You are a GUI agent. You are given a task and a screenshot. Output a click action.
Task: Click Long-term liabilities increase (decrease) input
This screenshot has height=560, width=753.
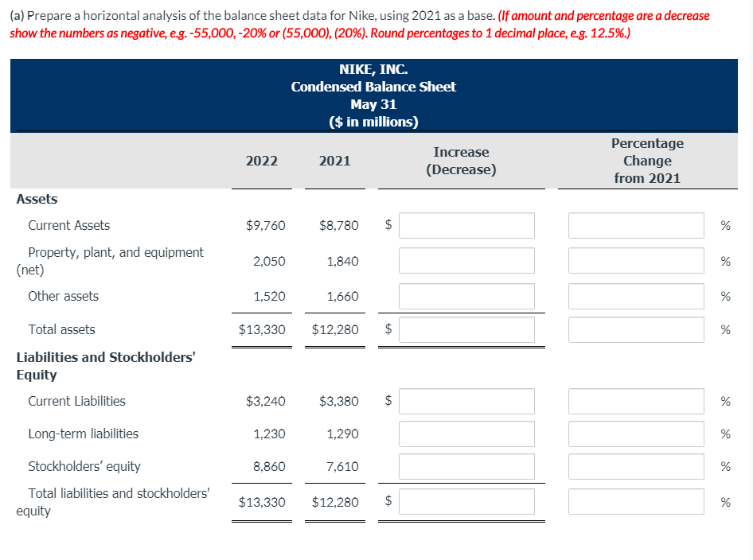[x=466, y=434]
